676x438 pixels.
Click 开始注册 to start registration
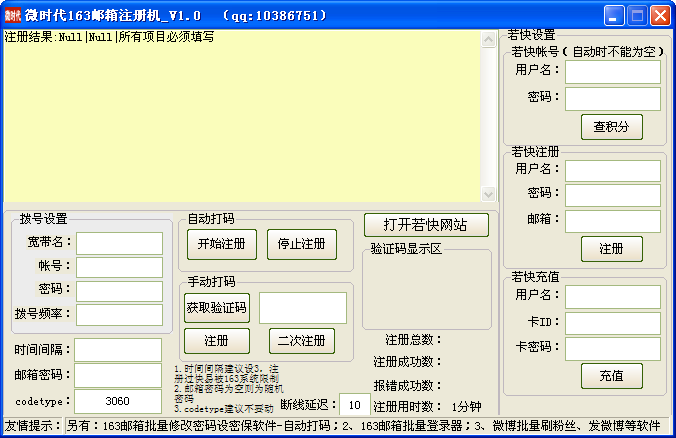click(222, 244)
